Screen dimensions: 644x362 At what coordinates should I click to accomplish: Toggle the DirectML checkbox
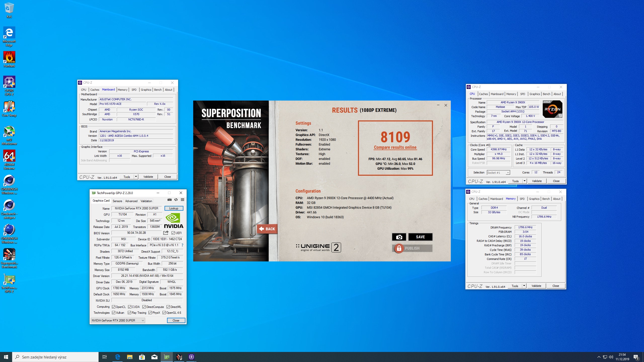click(168, 307)
